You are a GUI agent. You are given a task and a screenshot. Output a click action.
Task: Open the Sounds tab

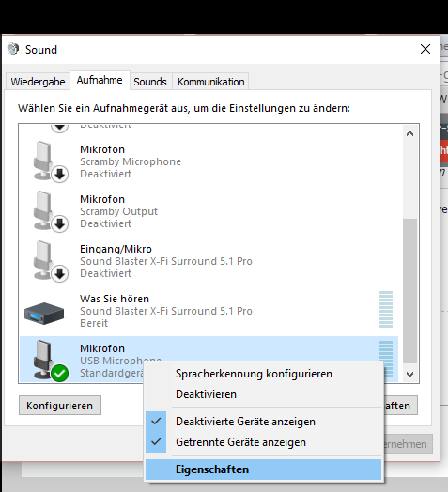point(150,82)
